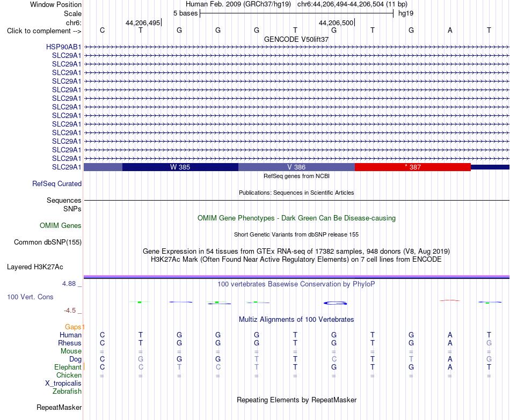Click the GTEx Gene Expression track title
The height and width of the screenshot is (420, 510).
[x=296, y=251]
